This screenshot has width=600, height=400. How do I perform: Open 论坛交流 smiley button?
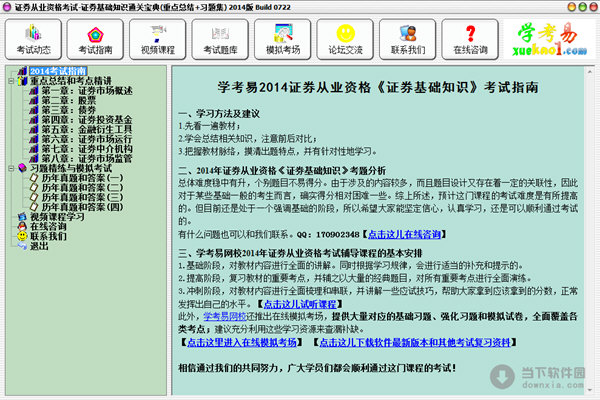click(345, 39)
